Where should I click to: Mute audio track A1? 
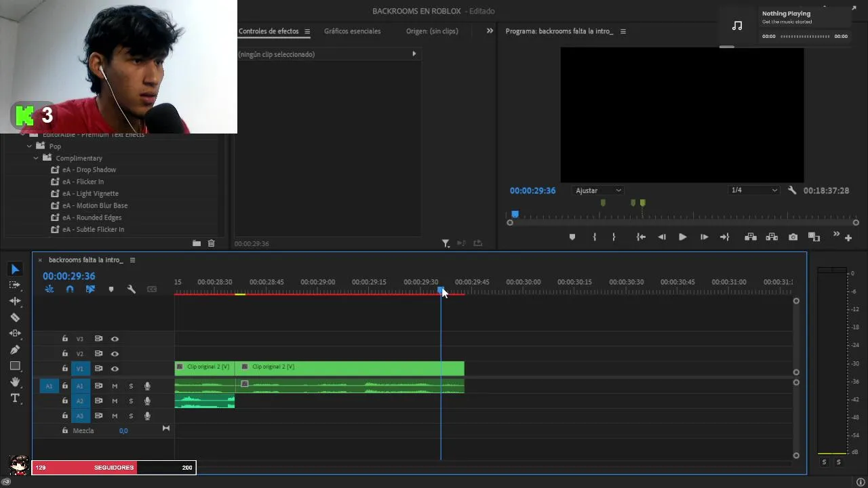point(115,386)
